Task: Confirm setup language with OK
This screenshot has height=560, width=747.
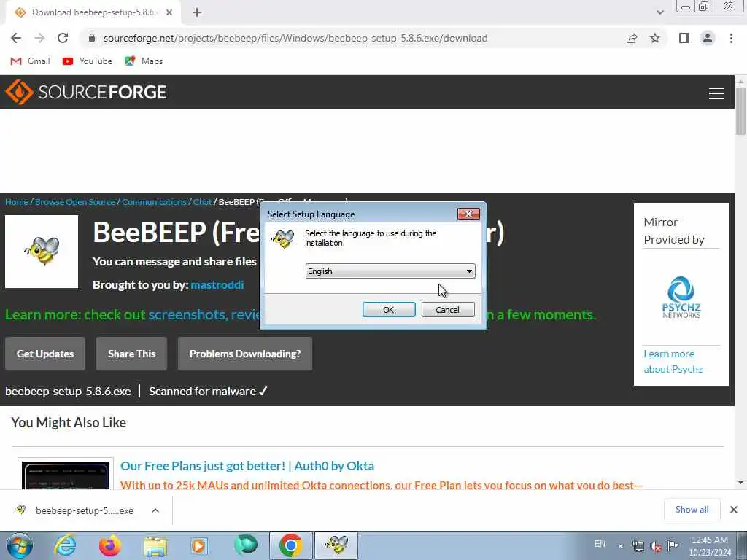Action: (x=389, y=309)
